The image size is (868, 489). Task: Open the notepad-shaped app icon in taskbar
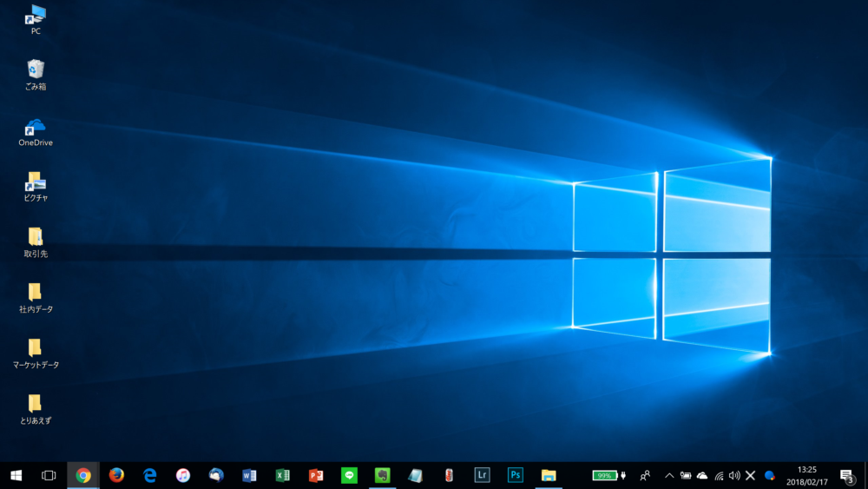point(415,475)
